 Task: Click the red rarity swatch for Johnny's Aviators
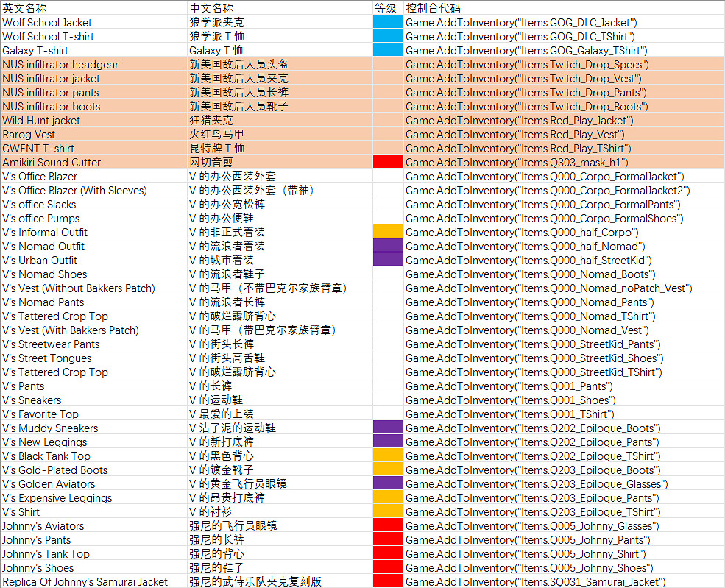[x=388, y=525]
